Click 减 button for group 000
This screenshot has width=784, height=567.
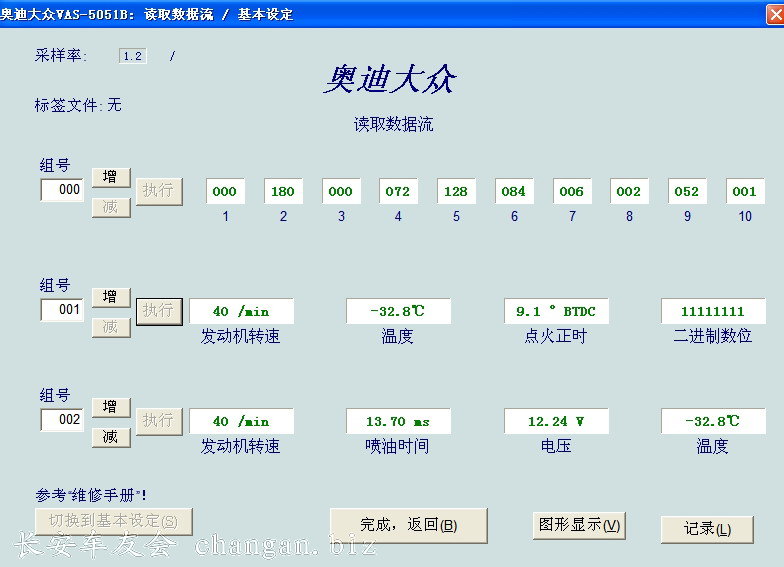click(111, 207)
